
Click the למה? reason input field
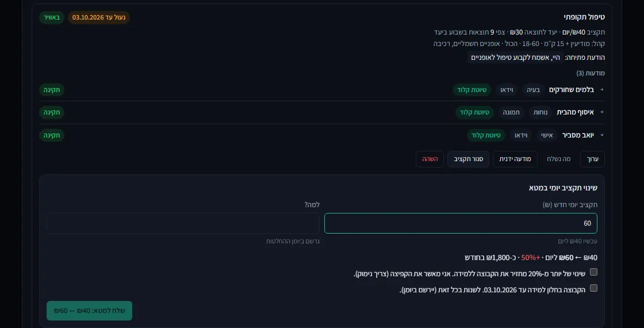tap(183, 223)
